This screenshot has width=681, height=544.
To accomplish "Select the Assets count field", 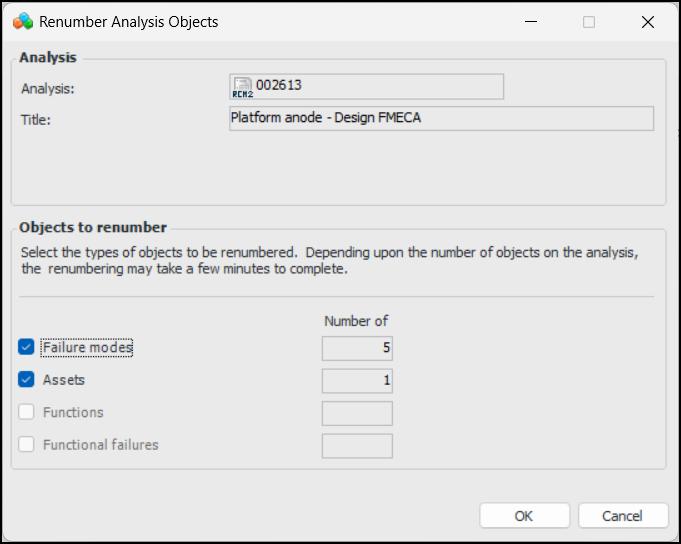I will [357, 380].
